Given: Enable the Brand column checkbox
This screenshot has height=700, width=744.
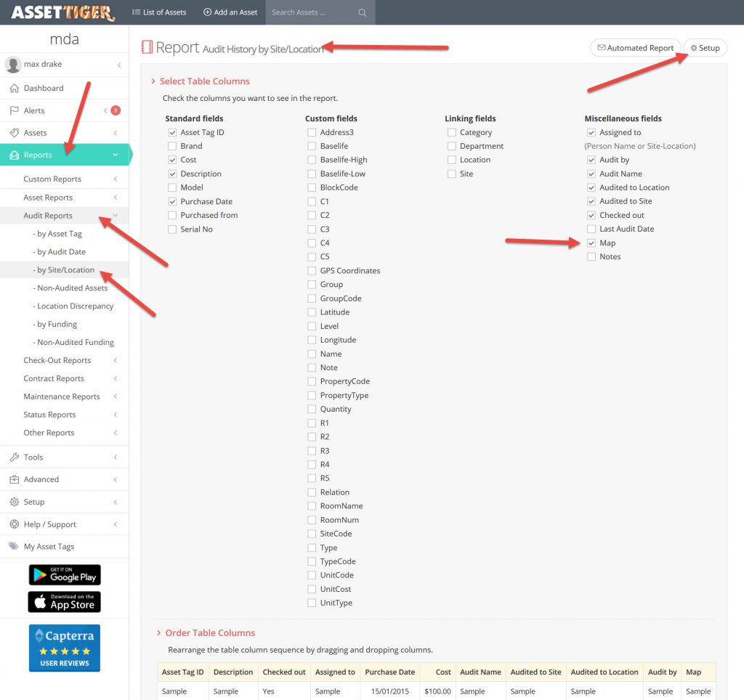Looking at the screenshot, I should 172,146.
